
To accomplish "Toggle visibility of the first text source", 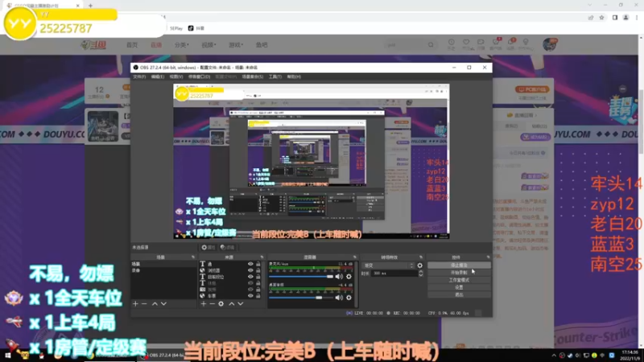I will 250,264.
